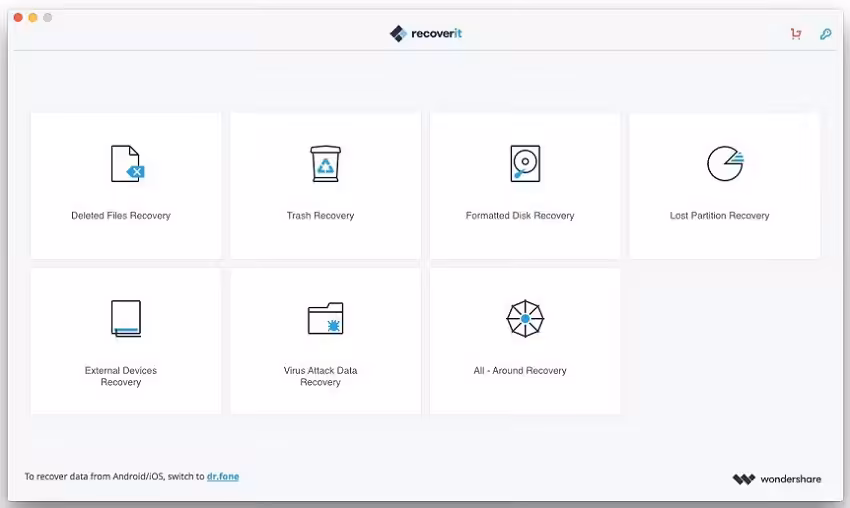Choose External Devices Recovery text
The height and width of the screenshot is (508, 850).
[121, 376]
